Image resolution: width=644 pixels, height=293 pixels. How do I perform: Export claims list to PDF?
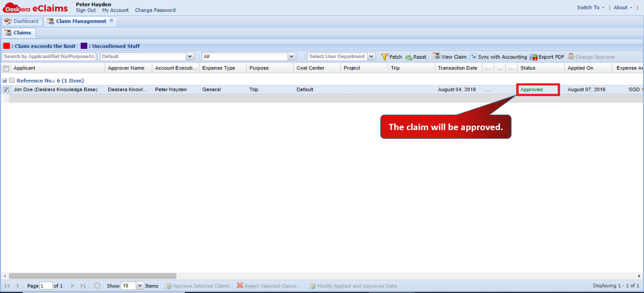[x=547, y=57]
